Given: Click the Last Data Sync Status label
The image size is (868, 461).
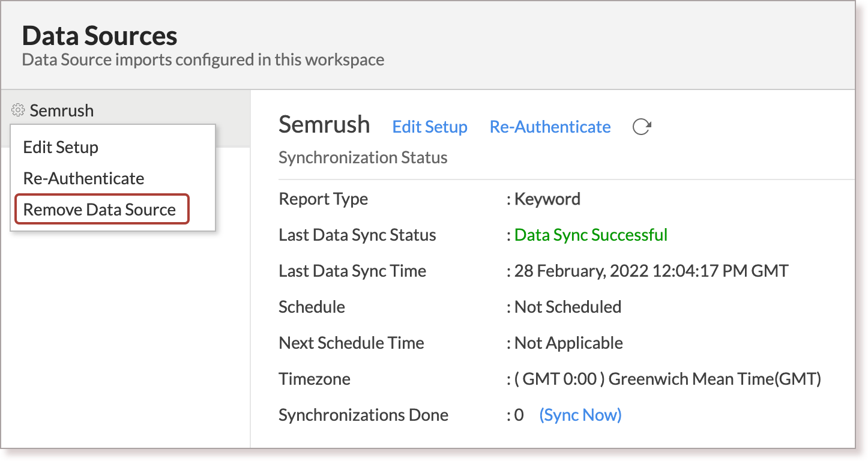Looking at the screenshot, I should (x=358, y=235).
